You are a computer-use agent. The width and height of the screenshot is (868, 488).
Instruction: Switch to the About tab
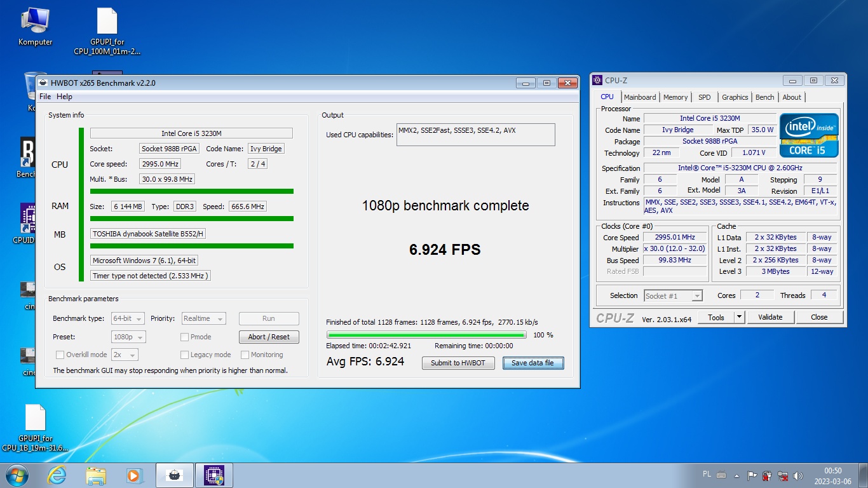[x=792, y=97]
